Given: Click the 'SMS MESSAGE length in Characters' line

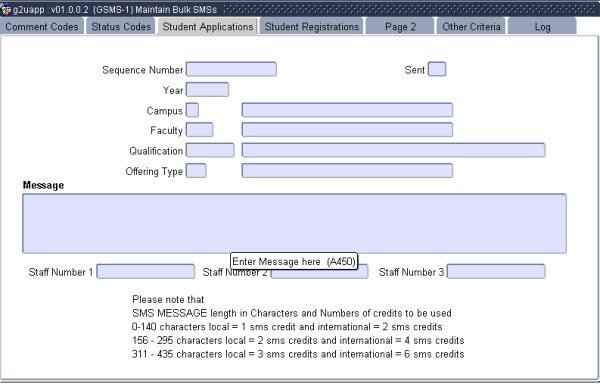Looking at the screenshot, I should point(292,313).
